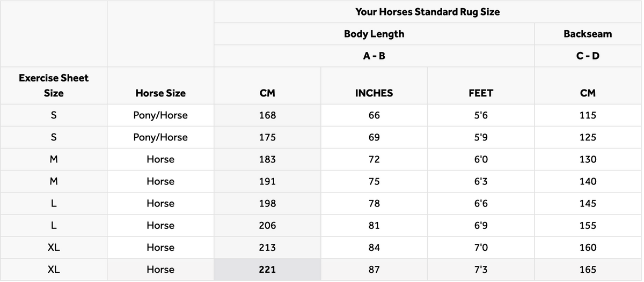
Task: Click the 72 inches cell
Action: 374,159
